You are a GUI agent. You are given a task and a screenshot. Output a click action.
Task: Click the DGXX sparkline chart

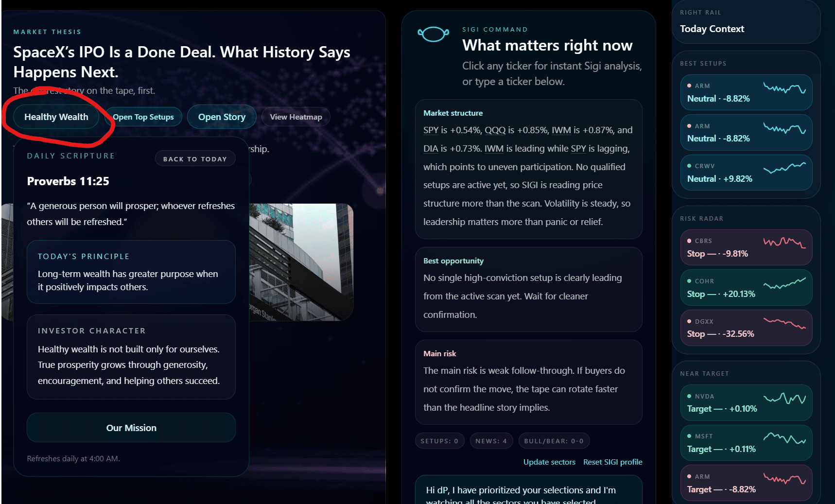tap(784, 323)
